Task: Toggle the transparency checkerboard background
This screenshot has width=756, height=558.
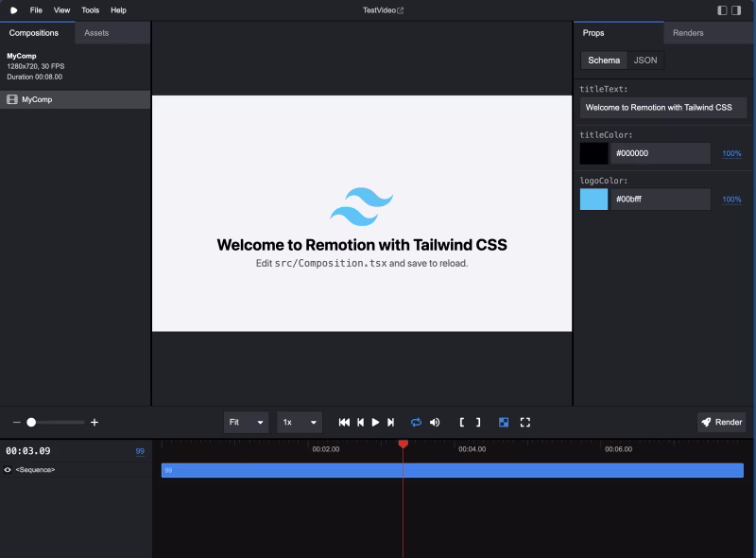Action: click(x=504, y=423)
